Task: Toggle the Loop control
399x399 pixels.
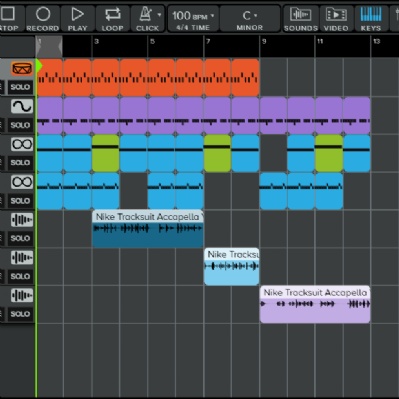Action: pyautogui.click(x=112, y=19)
